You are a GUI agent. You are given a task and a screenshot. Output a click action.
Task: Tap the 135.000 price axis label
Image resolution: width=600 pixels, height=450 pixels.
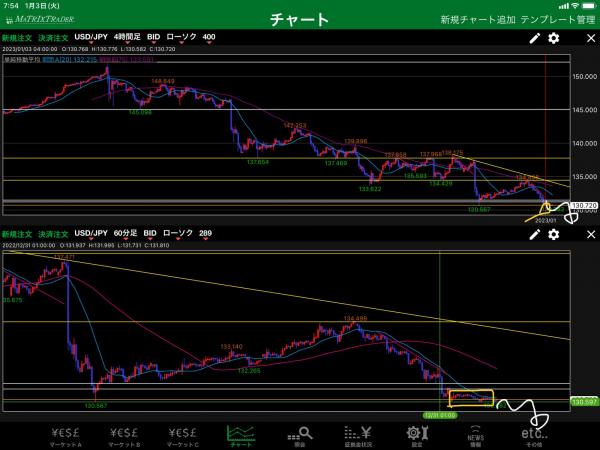584,177
